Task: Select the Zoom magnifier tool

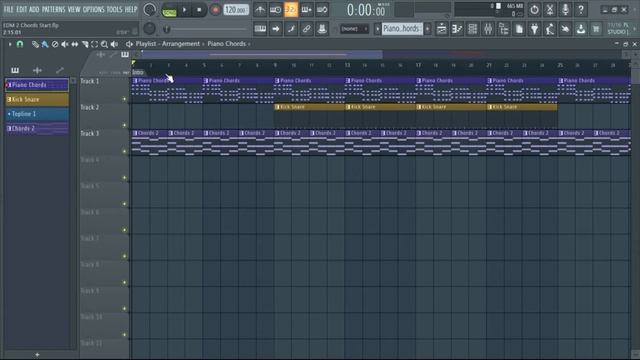Action: click(x=104, y=44)
